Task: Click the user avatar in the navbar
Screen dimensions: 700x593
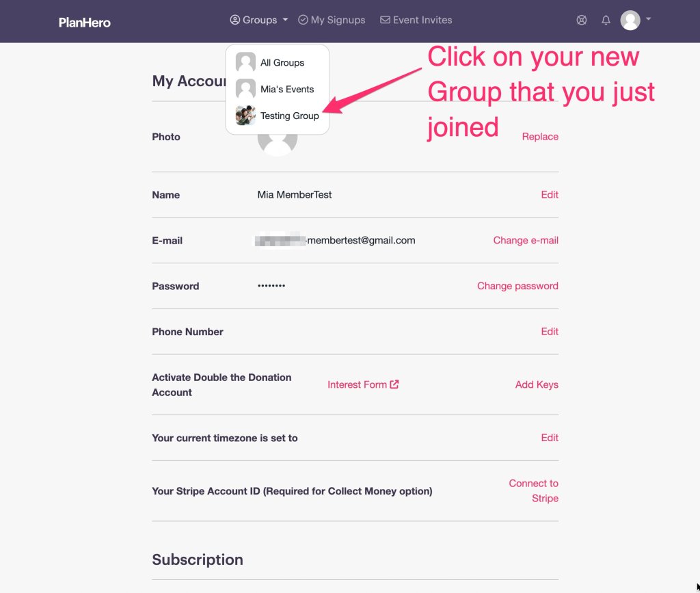Action: pyautogui.click(x=630, y=21)
